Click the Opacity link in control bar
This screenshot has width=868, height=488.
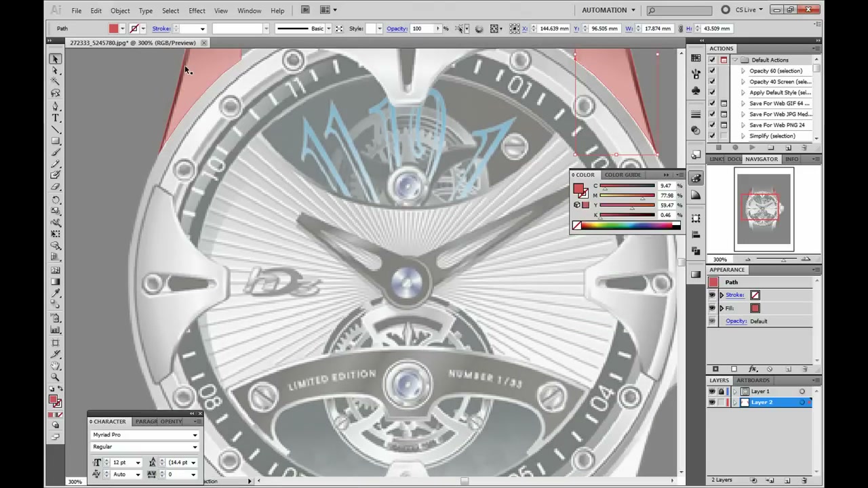(x=397, y=28)
